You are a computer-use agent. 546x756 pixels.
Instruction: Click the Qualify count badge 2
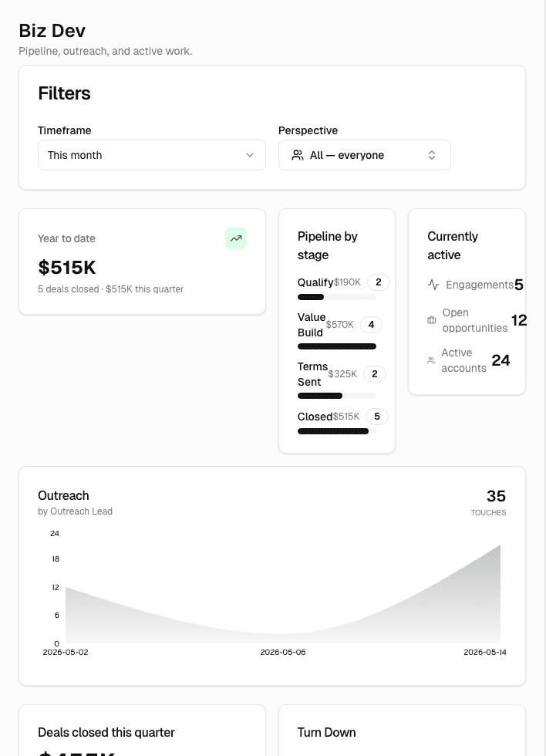[x=379, y=282]
